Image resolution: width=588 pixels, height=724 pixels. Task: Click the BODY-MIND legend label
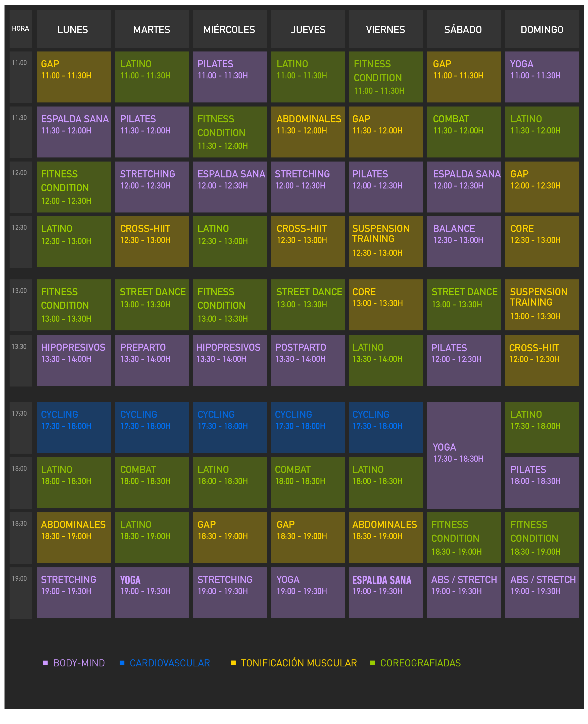coord(79,663)
